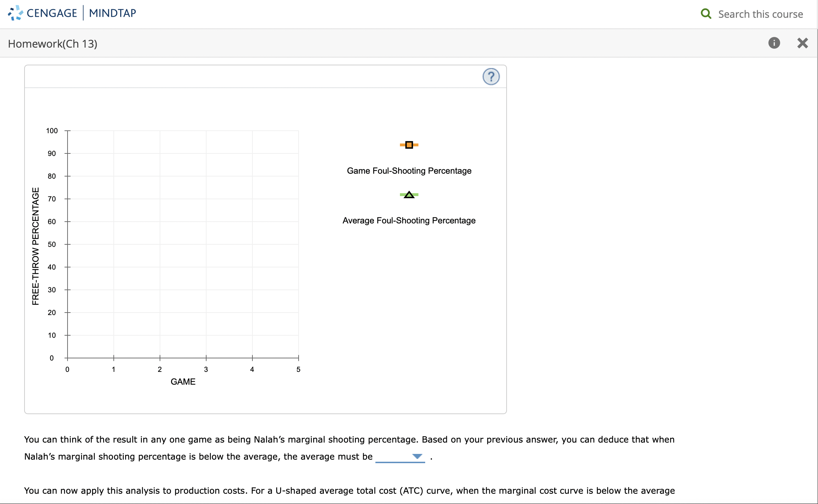Click the Search this course field
Screen dimensions: 818x504
pyautogui.click(x=760, y=14)
